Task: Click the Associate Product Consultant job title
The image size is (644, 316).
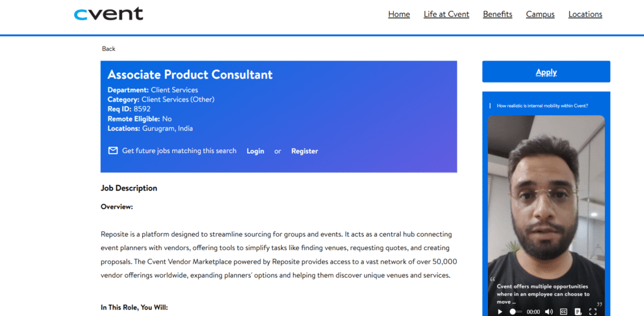Action: click(x=190, y=74)
